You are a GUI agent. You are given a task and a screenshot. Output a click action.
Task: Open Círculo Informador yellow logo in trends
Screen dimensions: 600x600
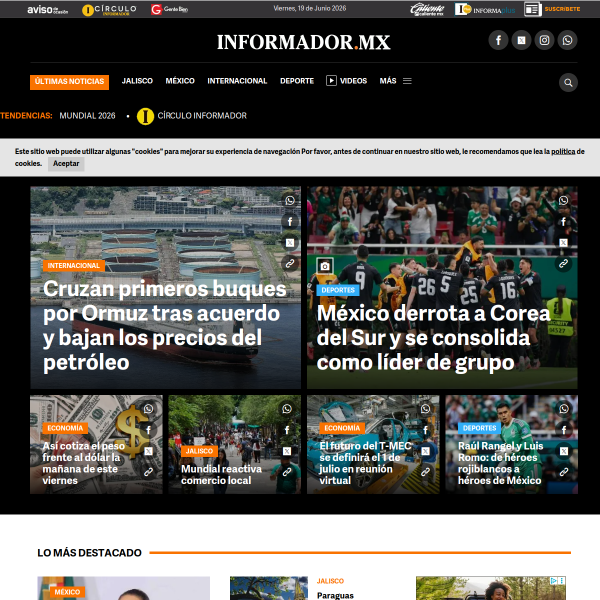tap(145, 116)
